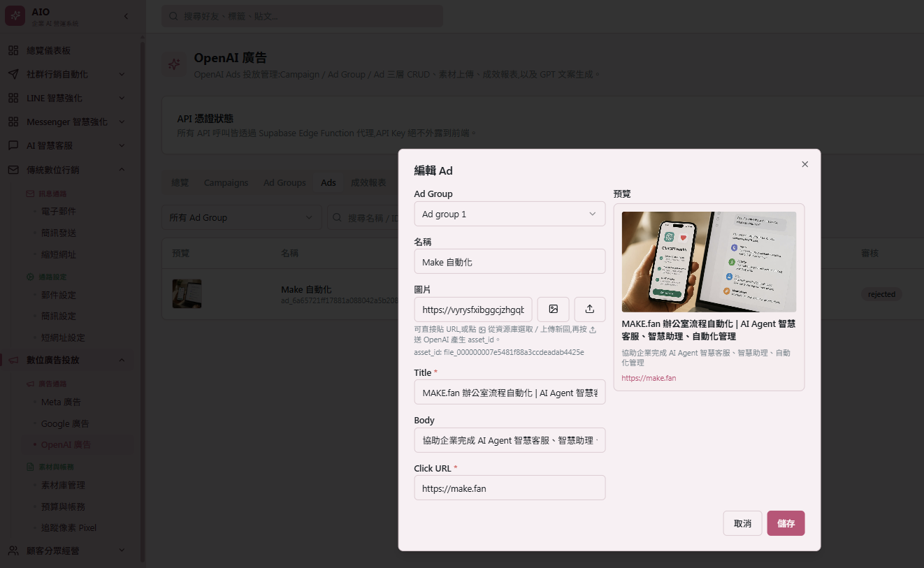Switch to the Campaigns tab
Image resolution: width=924 pixels, height=568 pixels.
click(x=226, y=183)
